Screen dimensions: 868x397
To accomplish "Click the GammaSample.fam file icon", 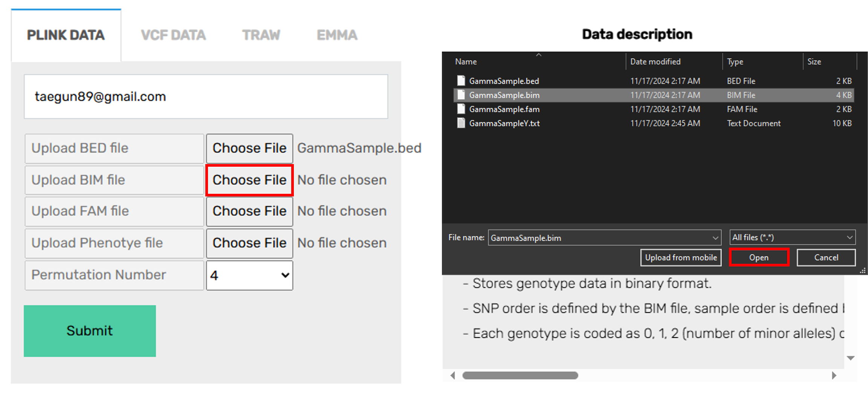I will 461,109.
